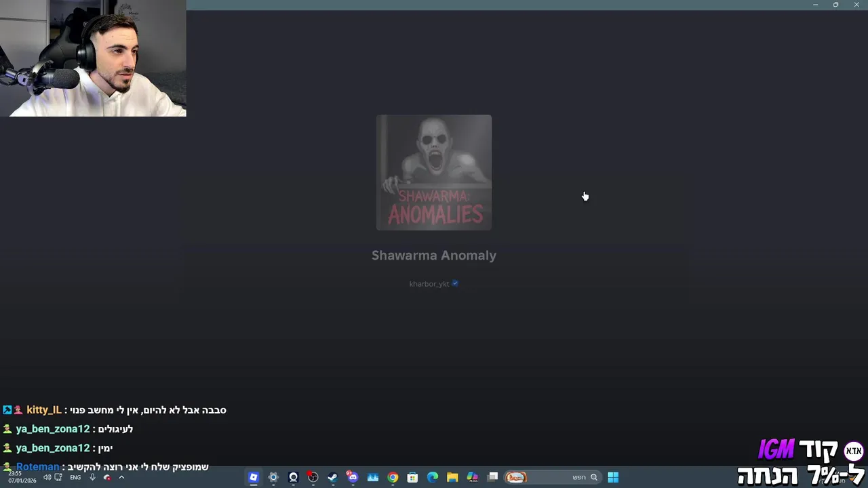This screenshot has width=868, height=488.
Task: Click the Shawarma Anomaly title text
Action: pos(434,256)
